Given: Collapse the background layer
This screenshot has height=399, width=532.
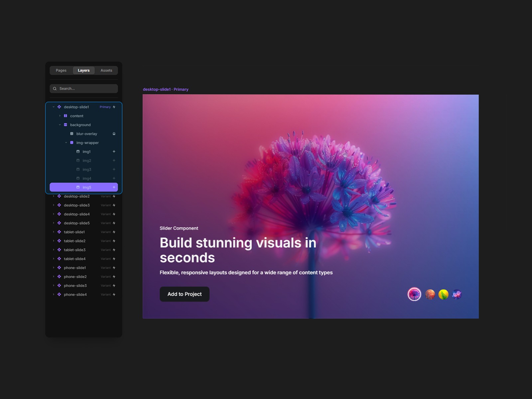Looking at the screenshot, I should click(x=60, y=125).
